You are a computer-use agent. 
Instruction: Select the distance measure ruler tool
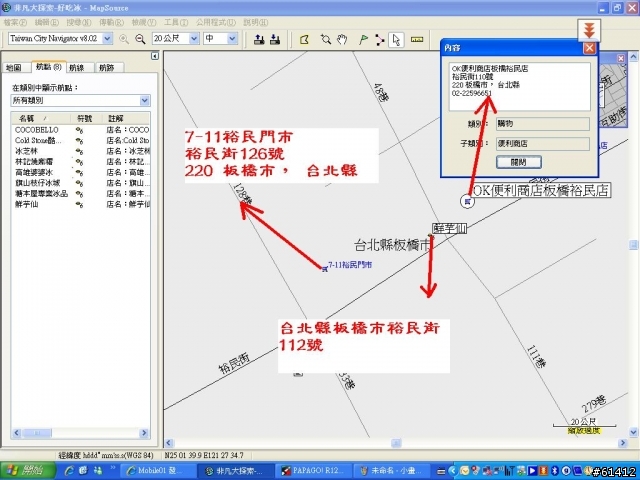click(417, 39)
